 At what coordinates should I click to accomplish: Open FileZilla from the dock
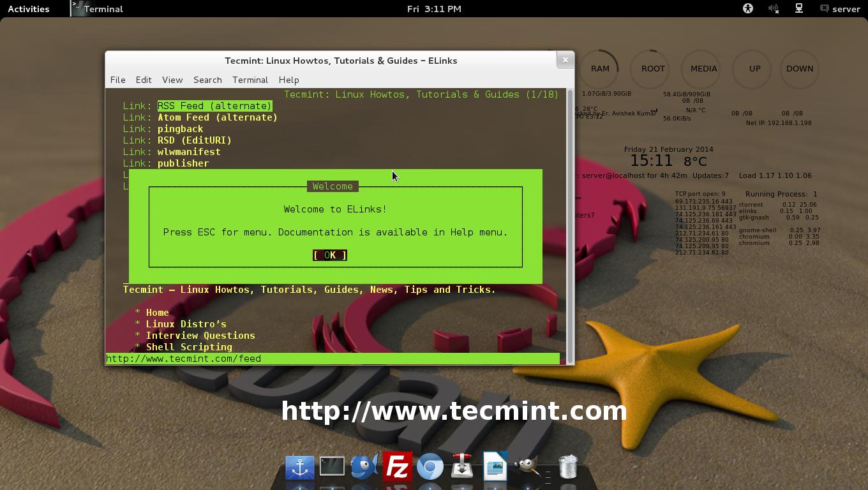(398, 467)
